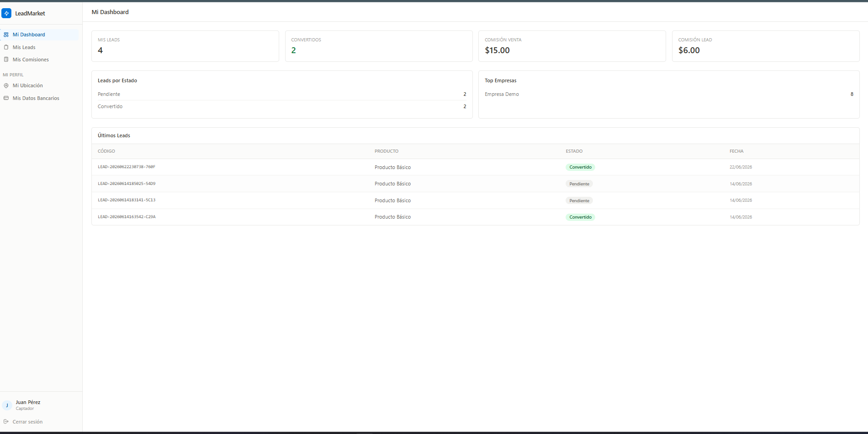Click the FECHA column header

tap(737, 151)
